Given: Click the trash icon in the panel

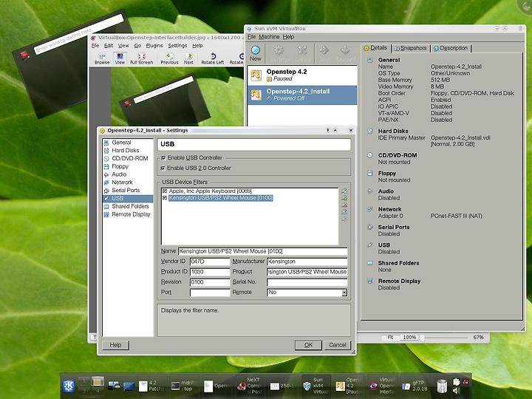Looking at the screenshot, I should tap(442, 386).
